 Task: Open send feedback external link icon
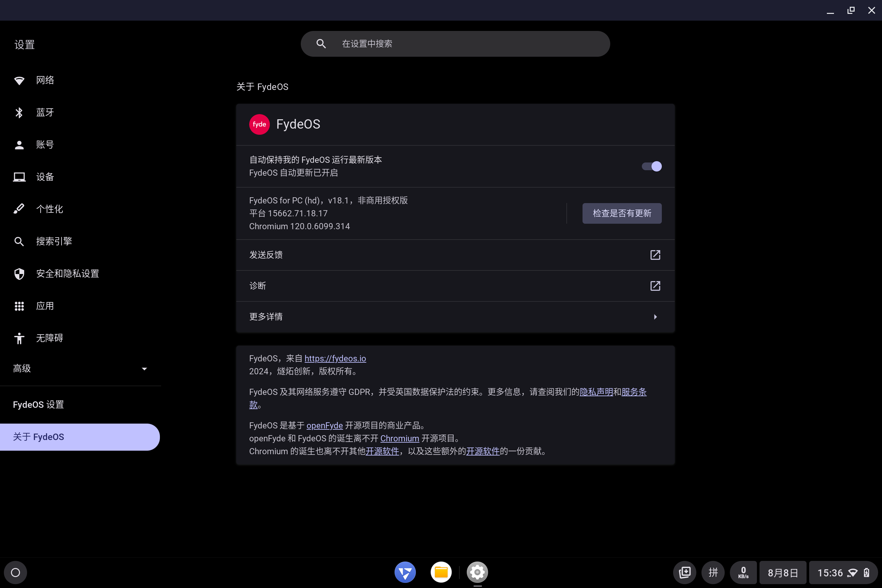click(655, 255)
